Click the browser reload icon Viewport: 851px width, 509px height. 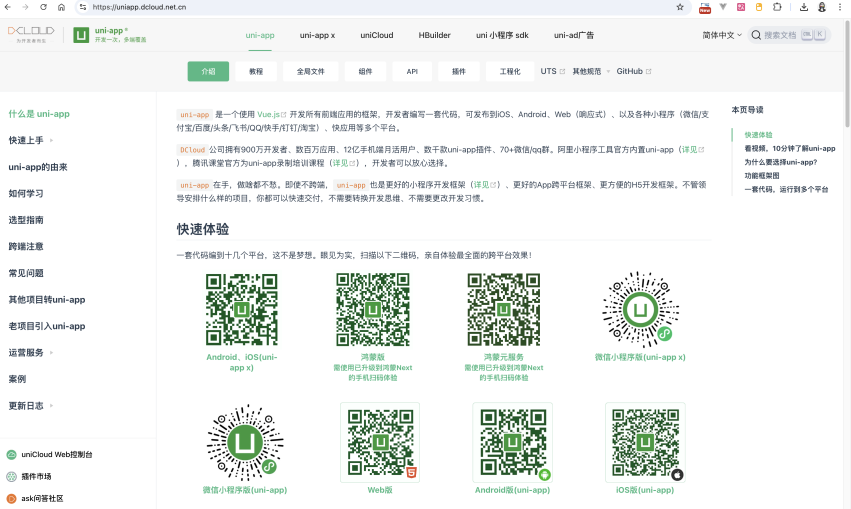pyautogui.click(x=43, y=6)
